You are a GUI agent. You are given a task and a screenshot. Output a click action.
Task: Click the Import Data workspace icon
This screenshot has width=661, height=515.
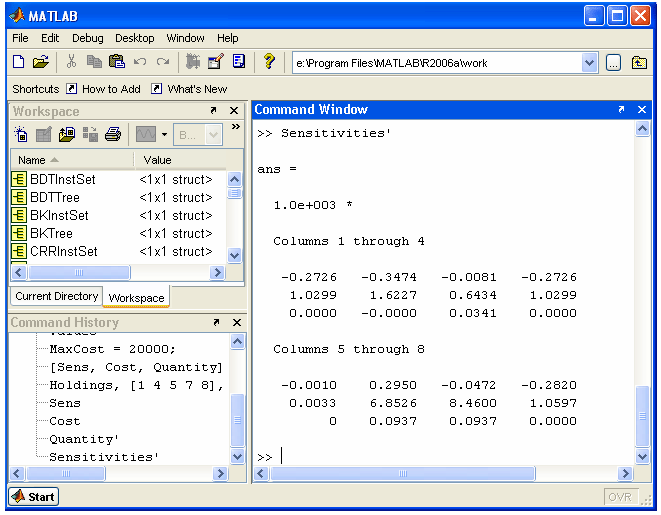[67, 134]
